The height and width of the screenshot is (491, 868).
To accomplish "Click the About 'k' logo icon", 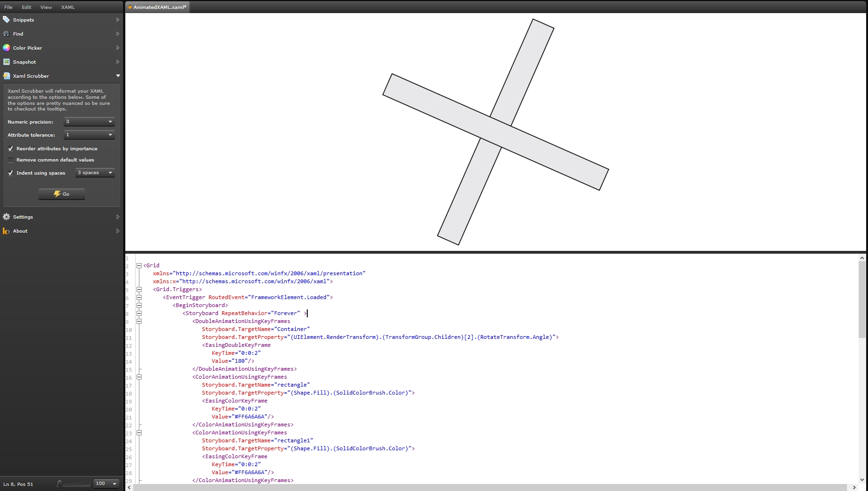I will coord(6,231).
